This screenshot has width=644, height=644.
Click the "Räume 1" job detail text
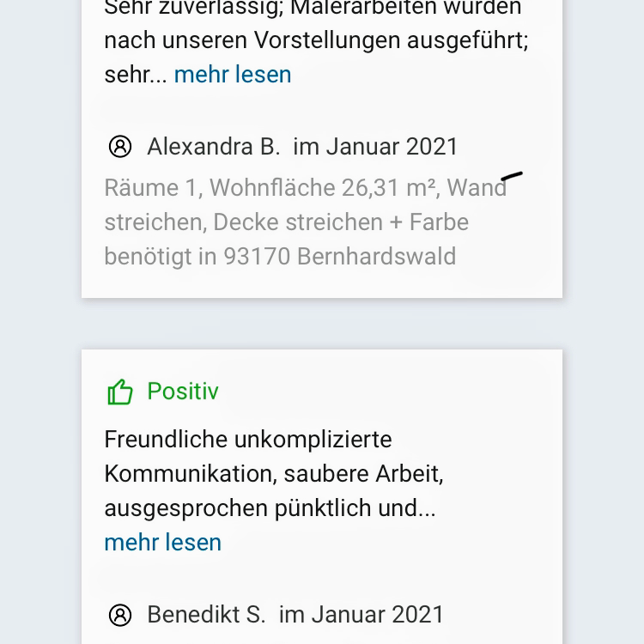click(151, 188)
